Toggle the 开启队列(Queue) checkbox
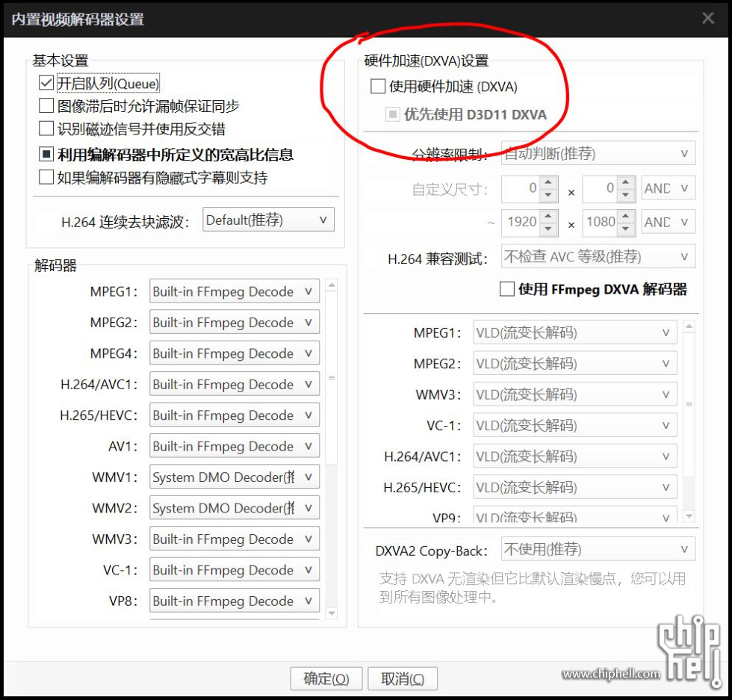The width and height of the screenshot is (732, 700). click(46, 83)
